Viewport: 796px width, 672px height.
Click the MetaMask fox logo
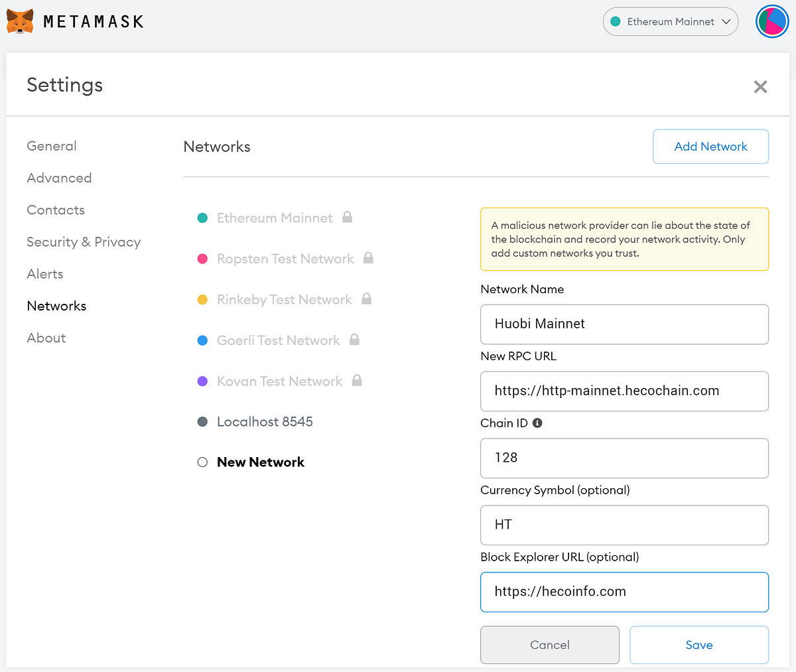point(20,21)
